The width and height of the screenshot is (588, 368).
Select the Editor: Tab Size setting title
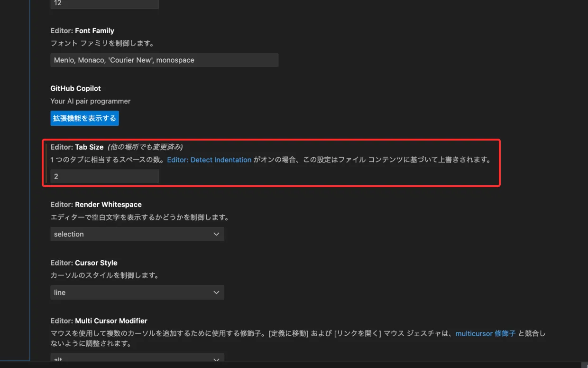pyautogui.click(x=77, y=147)
